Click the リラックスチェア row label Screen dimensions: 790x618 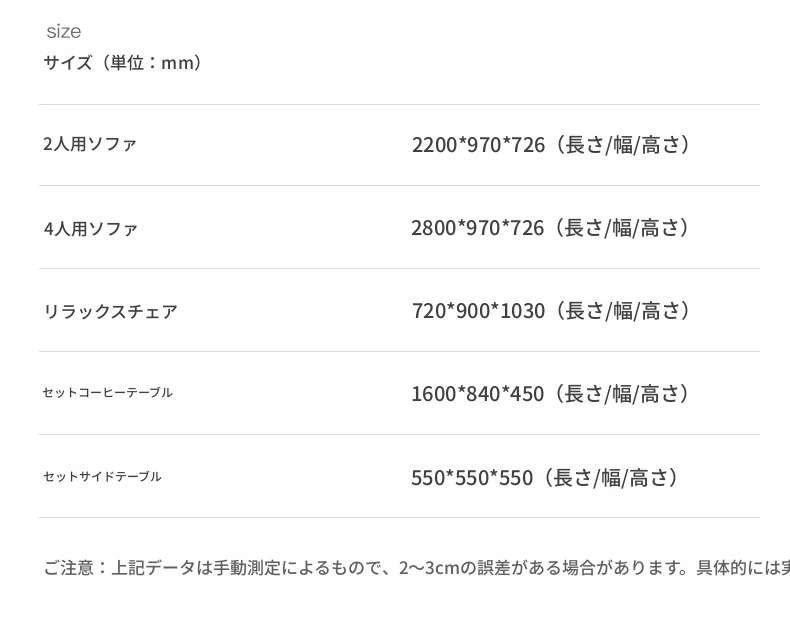tap(110, 311)
